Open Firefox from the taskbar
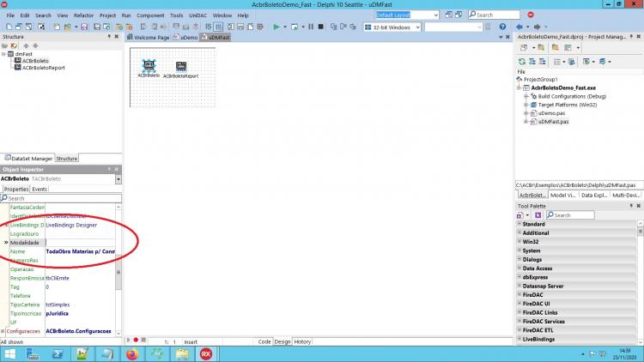 pos(132,353)
